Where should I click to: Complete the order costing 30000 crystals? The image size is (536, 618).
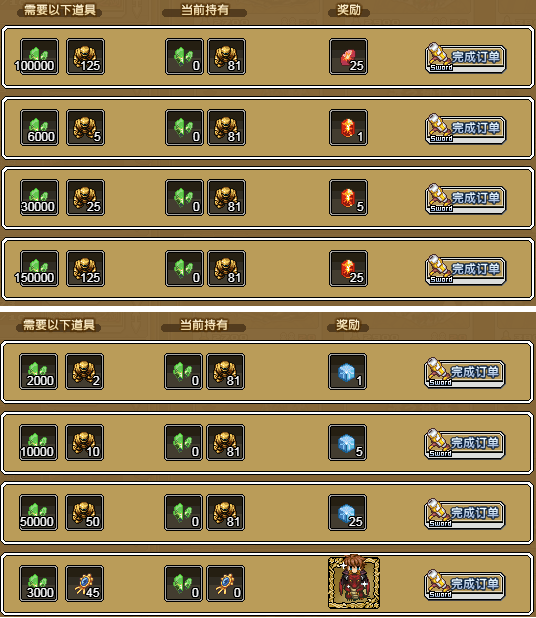(465, 199)
